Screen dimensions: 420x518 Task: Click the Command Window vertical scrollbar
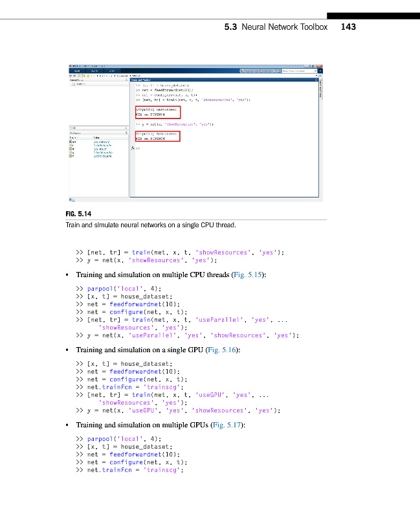(x=318, y=136)
